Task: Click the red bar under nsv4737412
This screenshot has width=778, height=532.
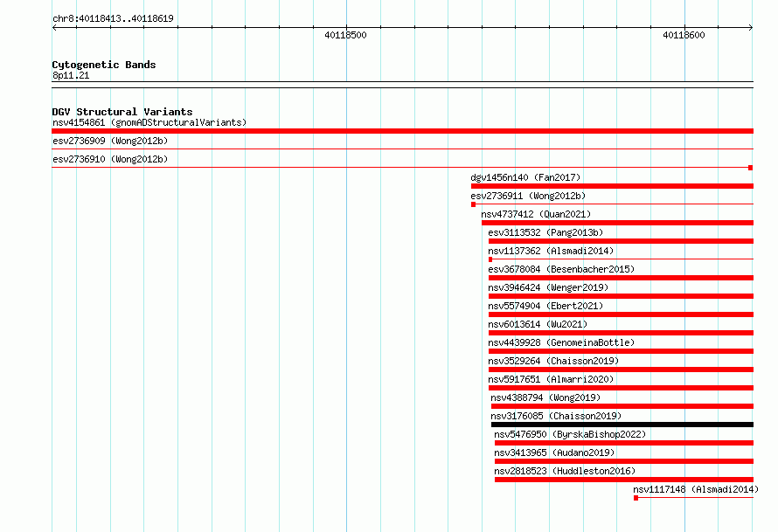Action: [617, 223]
